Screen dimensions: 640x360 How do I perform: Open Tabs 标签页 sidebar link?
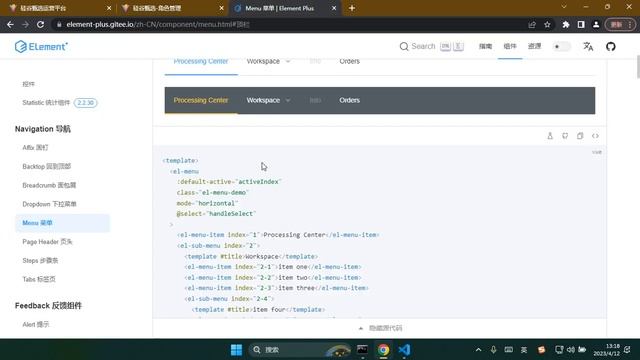(39, 279)
